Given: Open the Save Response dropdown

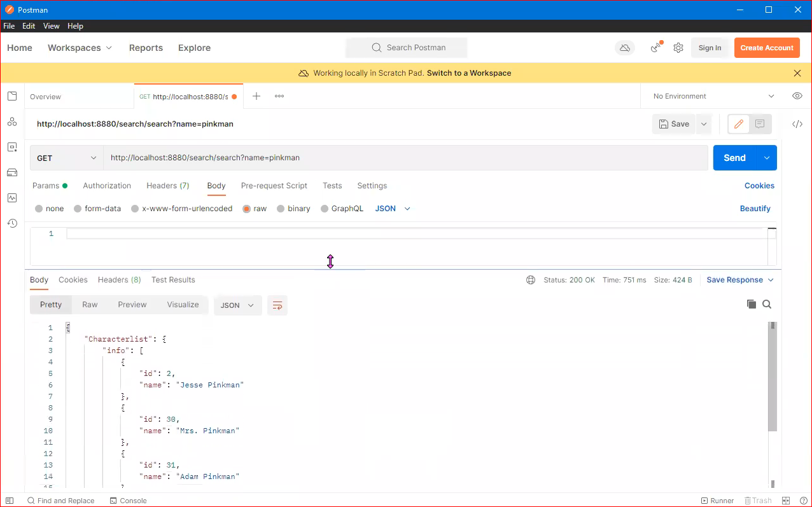Looking at the screenshot, I should 771,280.
